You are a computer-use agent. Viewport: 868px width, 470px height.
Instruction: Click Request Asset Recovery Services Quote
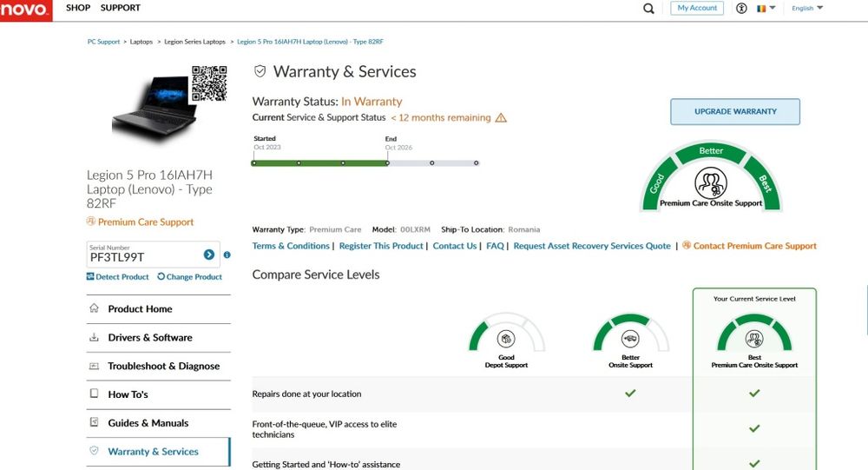[x=592, y=246]
